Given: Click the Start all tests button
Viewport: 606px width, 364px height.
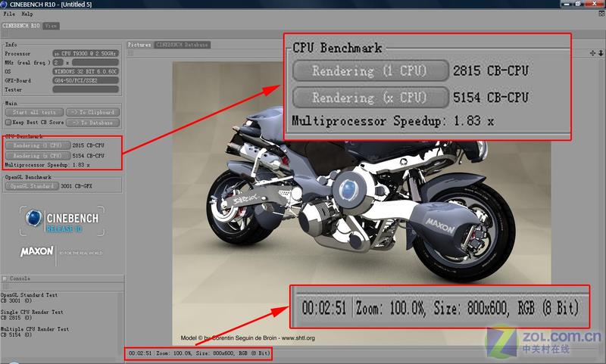Looking at the screenshot, I should point(34,112).
